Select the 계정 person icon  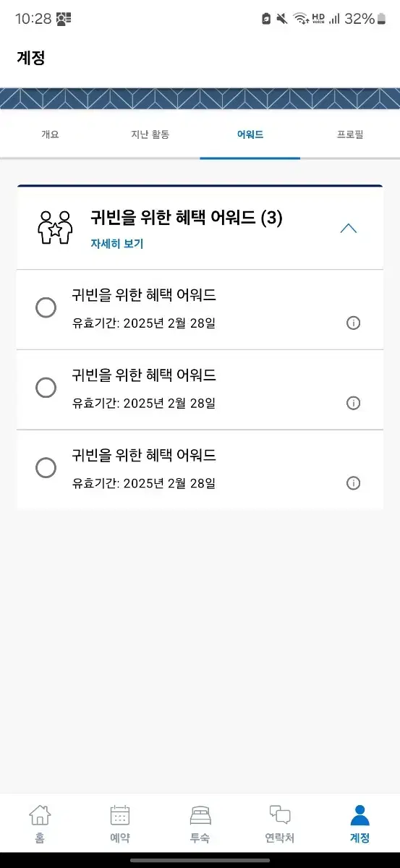click(359, 815)
